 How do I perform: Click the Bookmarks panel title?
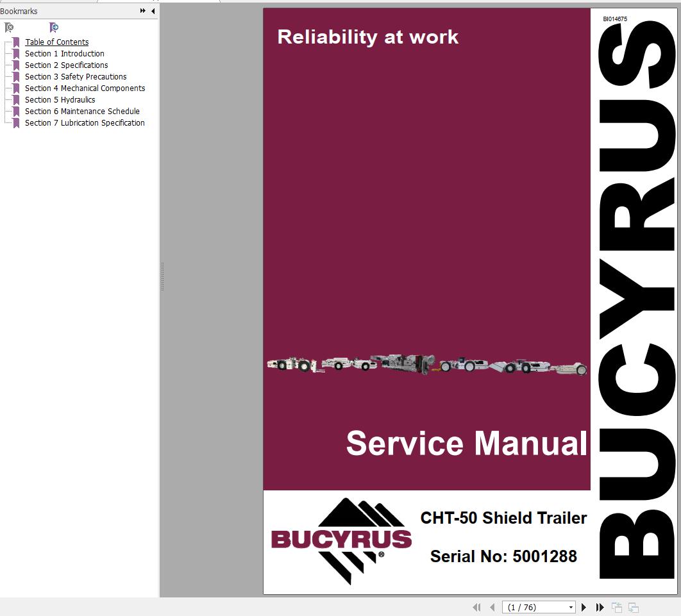pyautogui.click(x=19, y=12)
